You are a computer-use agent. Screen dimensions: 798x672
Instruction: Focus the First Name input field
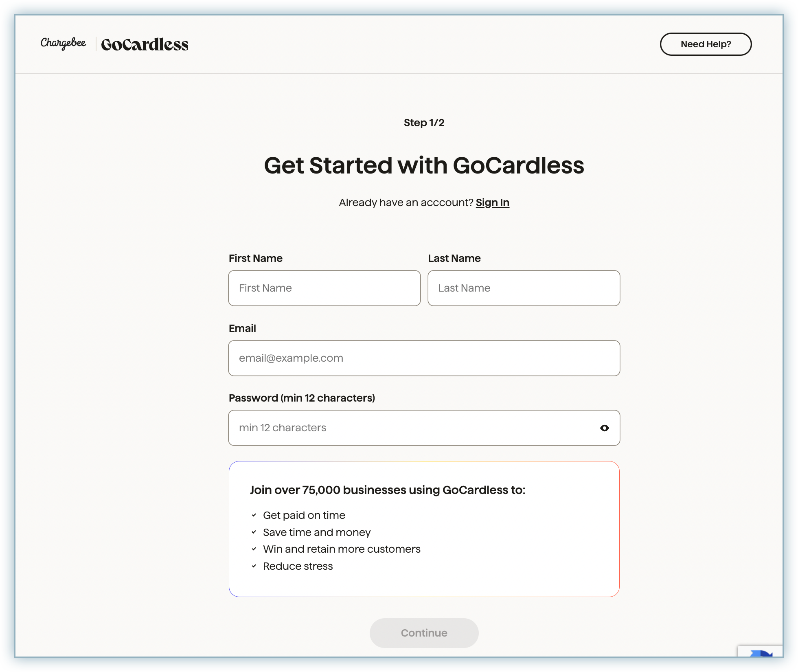[x=324, y=288]
